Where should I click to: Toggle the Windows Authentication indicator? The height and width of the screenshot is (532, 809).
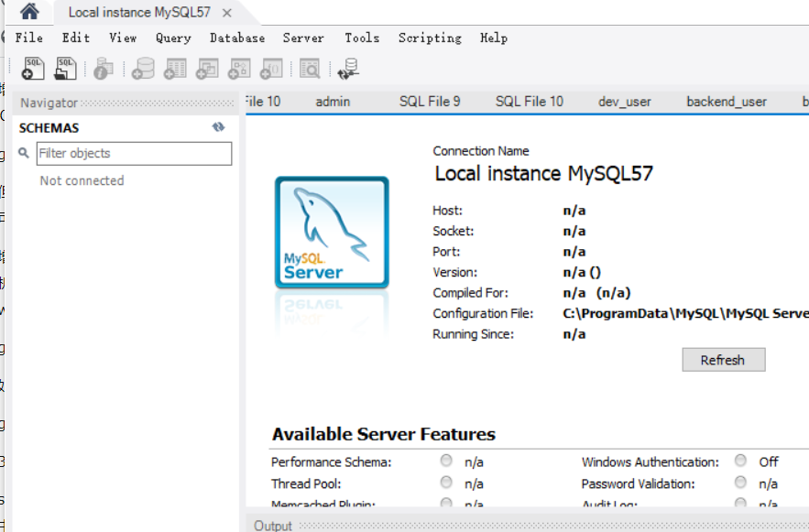[739, 461]
